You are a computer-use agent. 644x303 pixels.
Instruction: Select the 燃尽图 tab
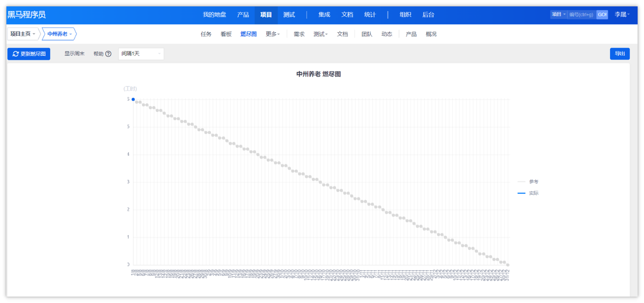(x=249, y=34)
